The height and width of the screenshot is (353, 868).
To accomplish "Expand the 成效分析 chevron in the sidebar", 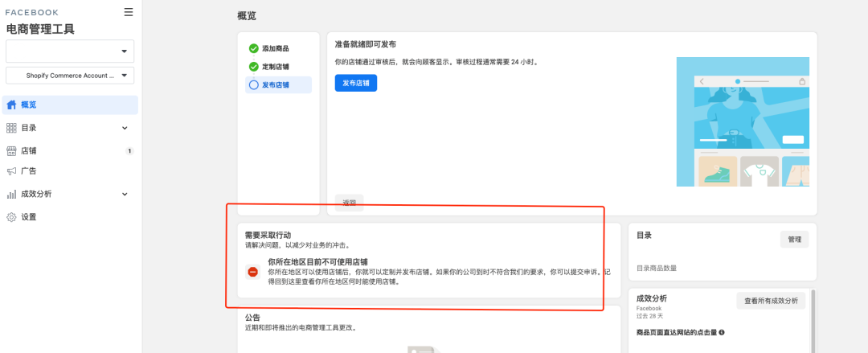I will click(125, 194).
